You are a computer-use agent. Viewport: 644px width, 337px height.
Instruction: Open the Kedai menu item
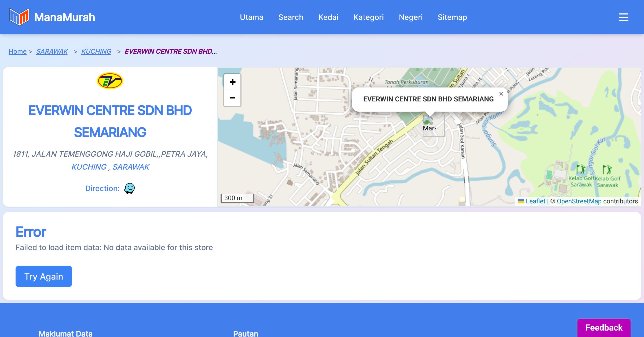[328, 17]
